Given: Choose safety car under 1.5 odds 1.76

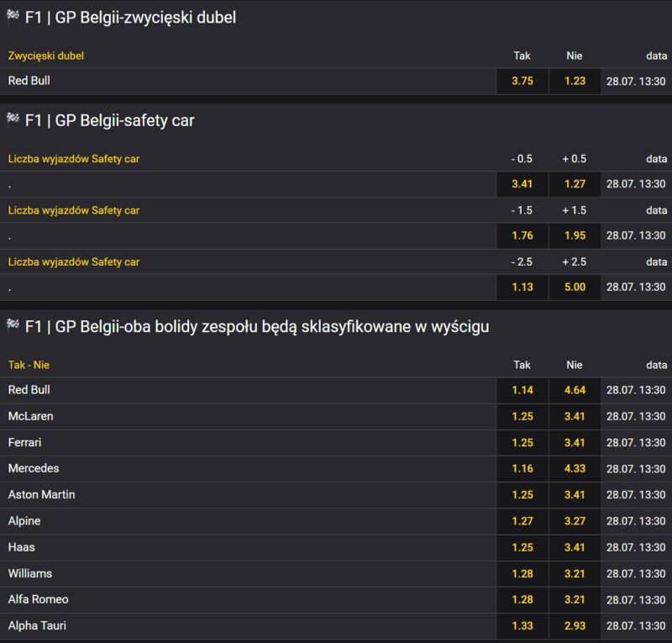Looking at the screenshot, I should 522,235.
